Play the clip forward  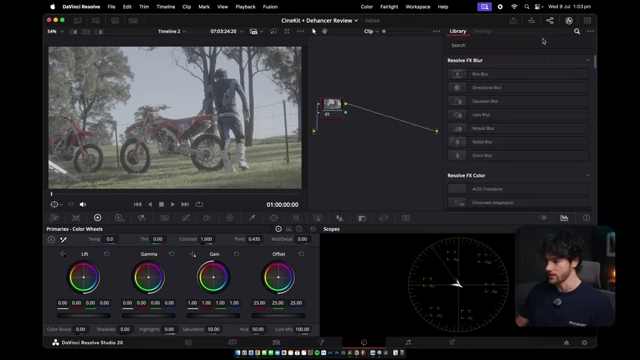tap(173, 204)
